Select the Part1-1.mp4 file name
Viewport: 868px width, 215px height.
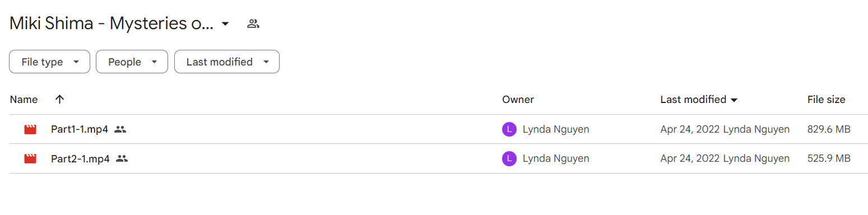pyautogui.click(x=80, y=129)
